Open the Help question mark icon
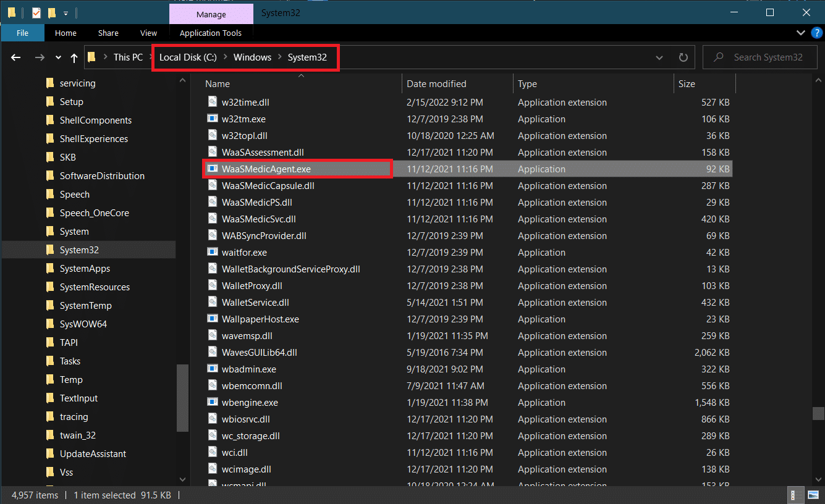Viewport: 825px width, 504px height. click(815, 33)
